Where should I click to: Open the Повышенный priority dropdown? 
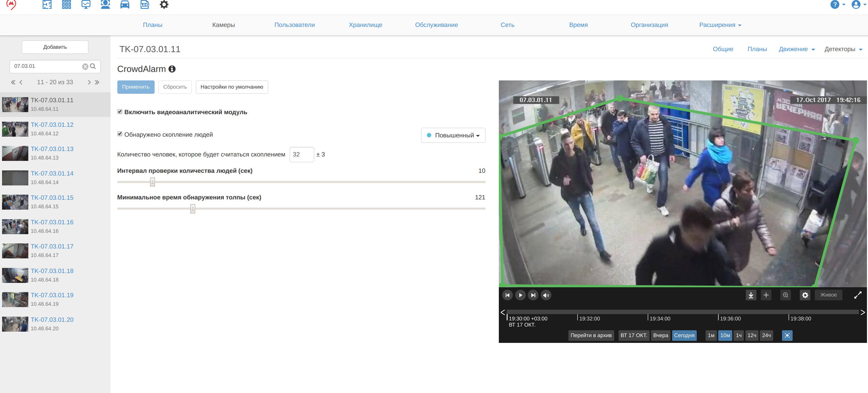453,135
